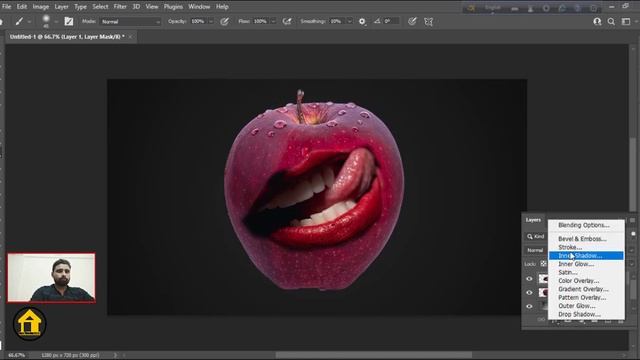The width and height of the screenshot is (640, 360).
Task: Click the yellow house logo icon
Action: pyautogui.click(x=29, y=324)
